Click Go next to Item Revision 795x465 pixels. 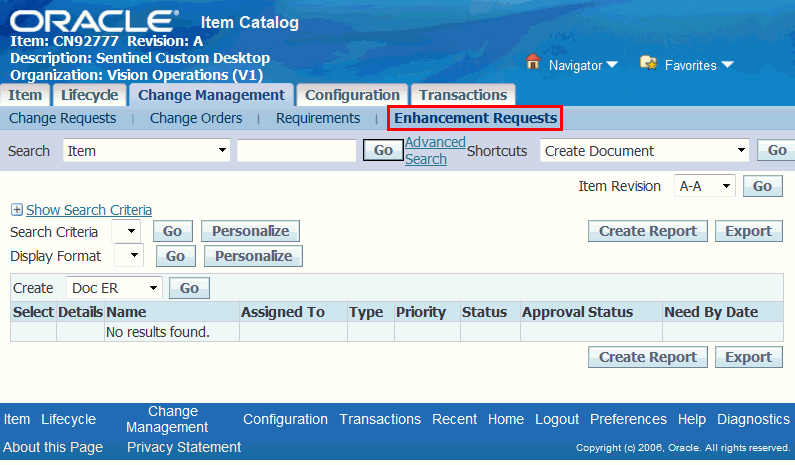coord(763,186)
